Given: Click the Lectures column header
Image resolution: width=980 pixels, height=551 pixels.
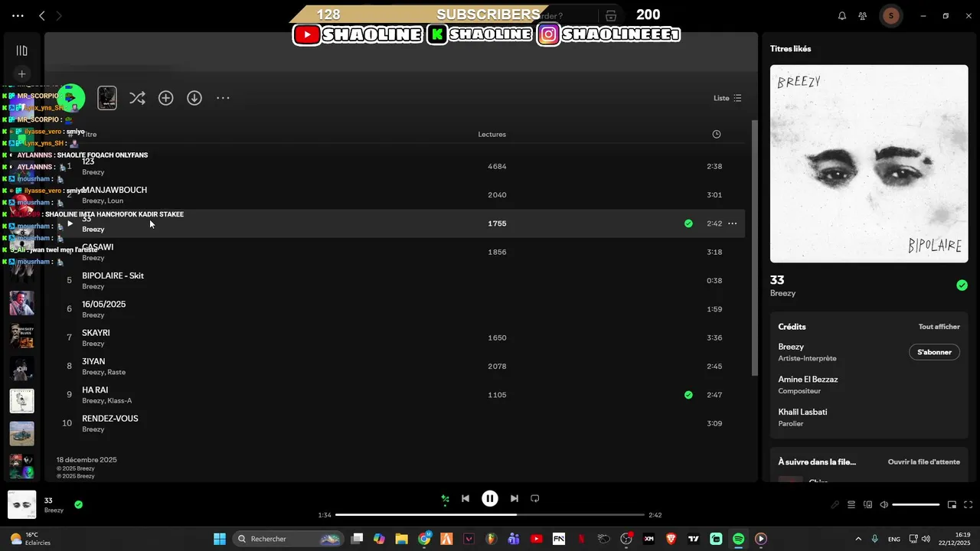Looking at the screenshot, I should (x=492, y=135).
